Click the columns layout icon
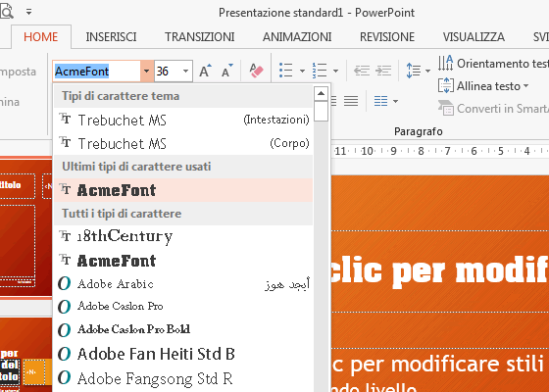Image resolution: width=549 pixels, height=392 pixels. 380,101
